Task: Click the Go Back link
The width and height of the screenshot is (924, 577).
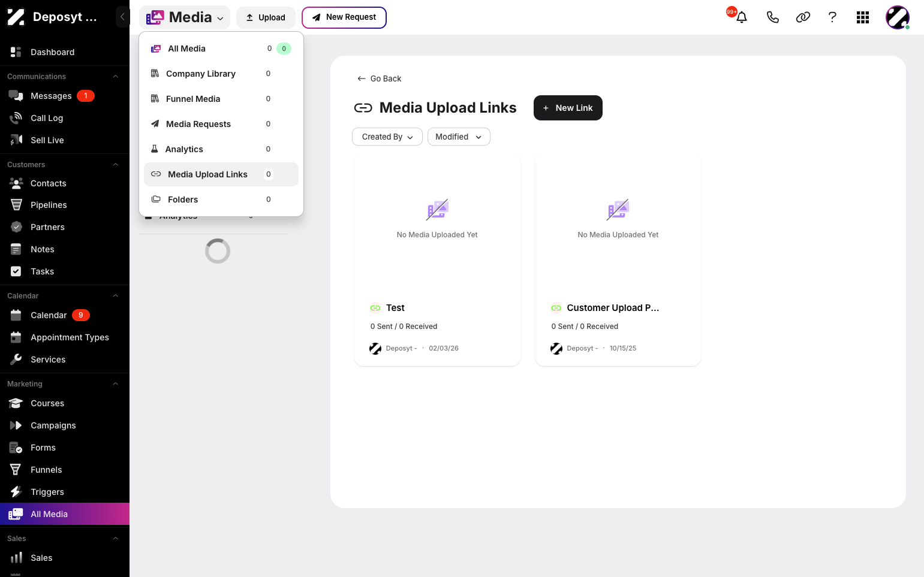Action: pos(379,78)
